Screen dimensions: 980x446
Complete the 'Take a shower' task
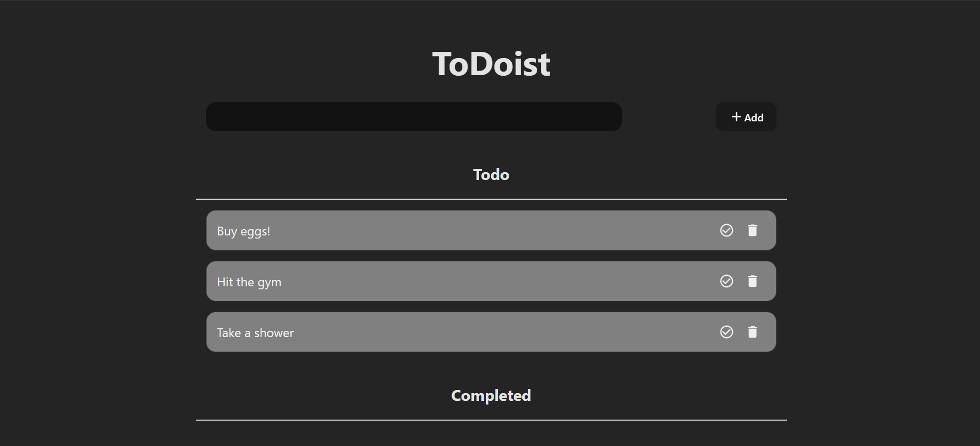(x=727, y=332)
